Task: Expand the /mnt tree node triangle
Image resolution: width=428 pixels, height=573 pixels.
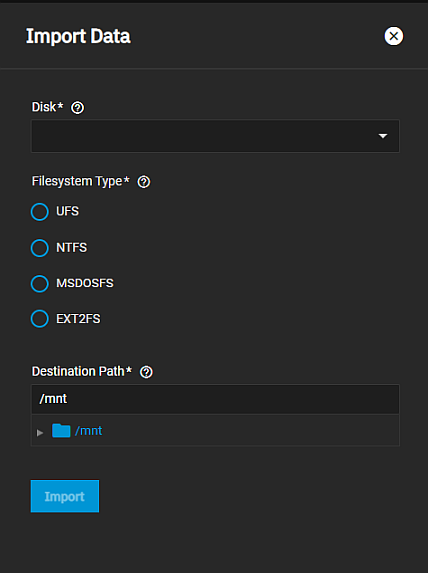Action: tap(40, 433)
